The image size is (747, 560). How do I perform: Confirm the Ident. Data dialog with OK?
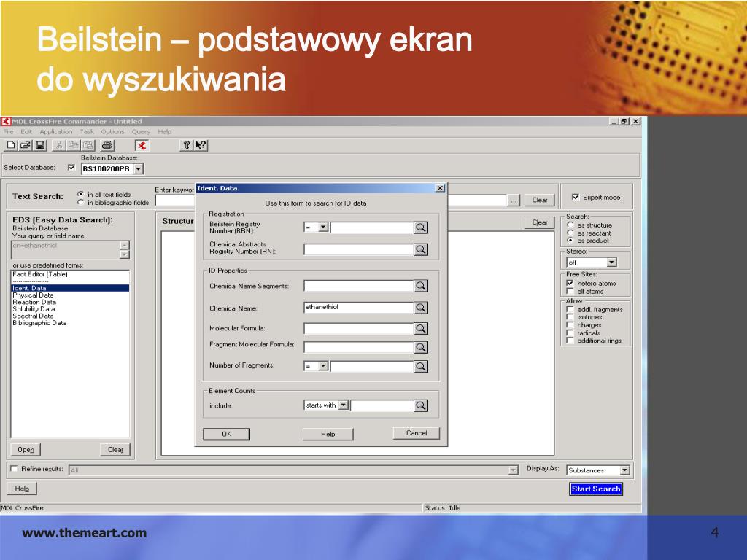(x=226, y=434)
